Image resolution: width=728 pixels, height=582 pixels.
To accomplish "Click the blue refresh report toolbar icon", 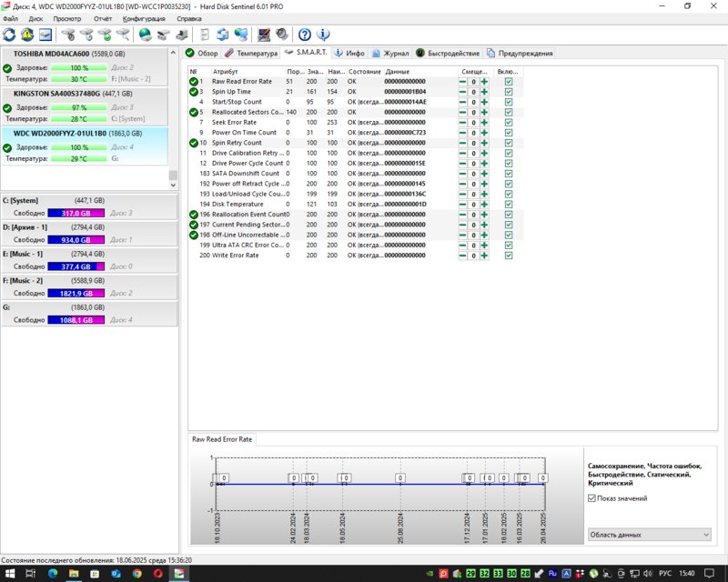I will pyautogui.click(x=223, y=35).
